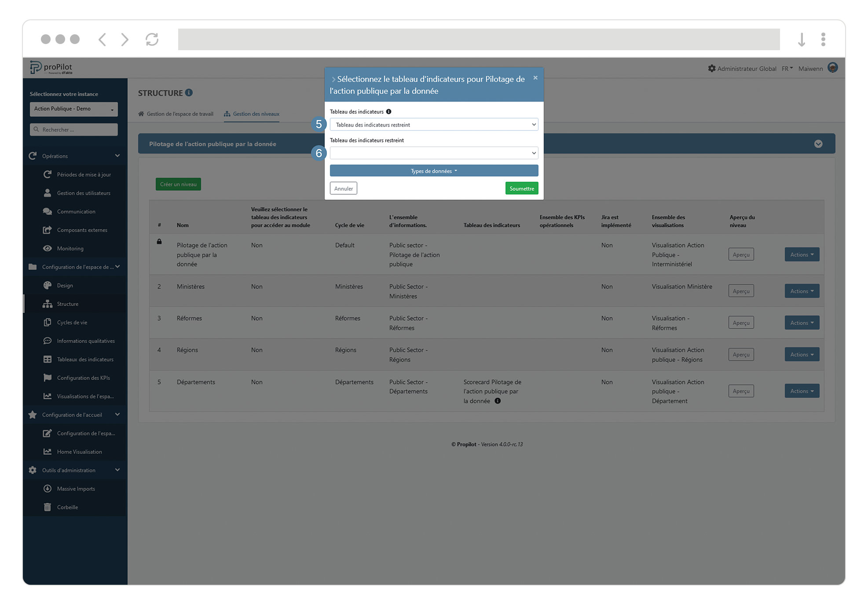The width and height of the screenshot is (868, 609).
Task: Open the Tableau des indicateurs restreint dropdown
Action: [434, 153]
